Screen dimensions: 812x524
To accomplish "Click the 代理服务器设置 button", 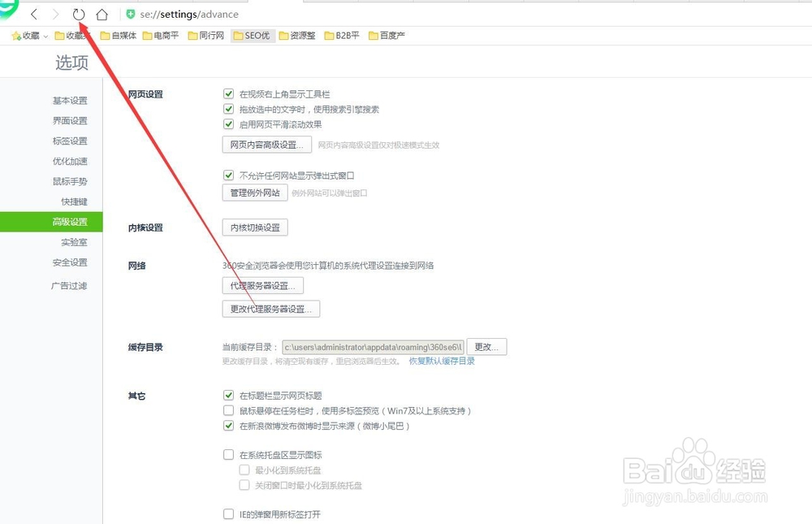I will 263,285.
